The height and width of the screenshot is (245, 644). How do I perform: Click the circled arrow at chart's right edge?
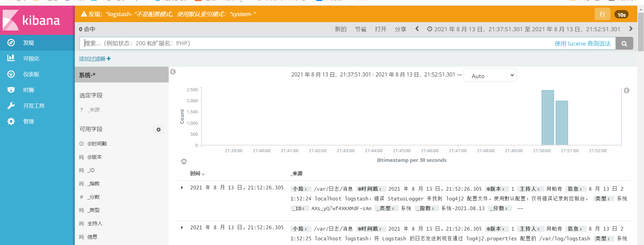627,90
